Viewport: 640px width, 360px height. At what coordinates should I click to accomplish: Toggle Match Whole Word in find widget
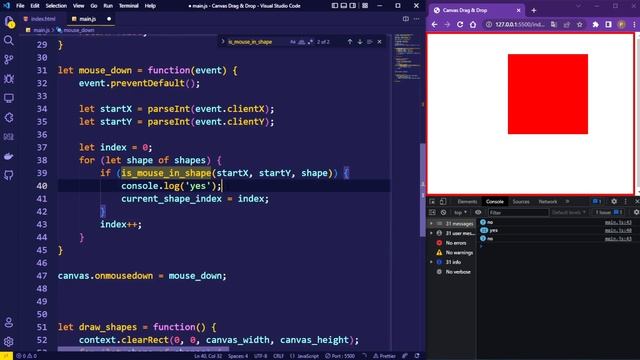[x=302, y=42]
